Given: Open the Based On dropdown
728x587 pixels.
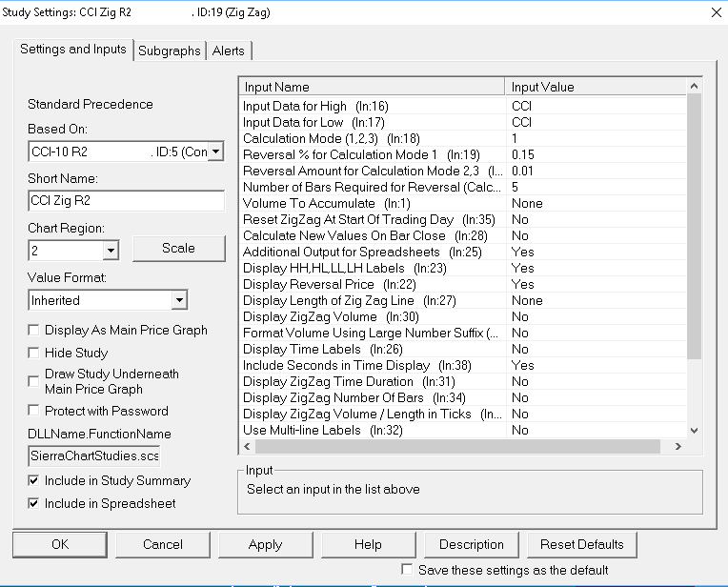Looking at the screenshot, I should point(215,152).
